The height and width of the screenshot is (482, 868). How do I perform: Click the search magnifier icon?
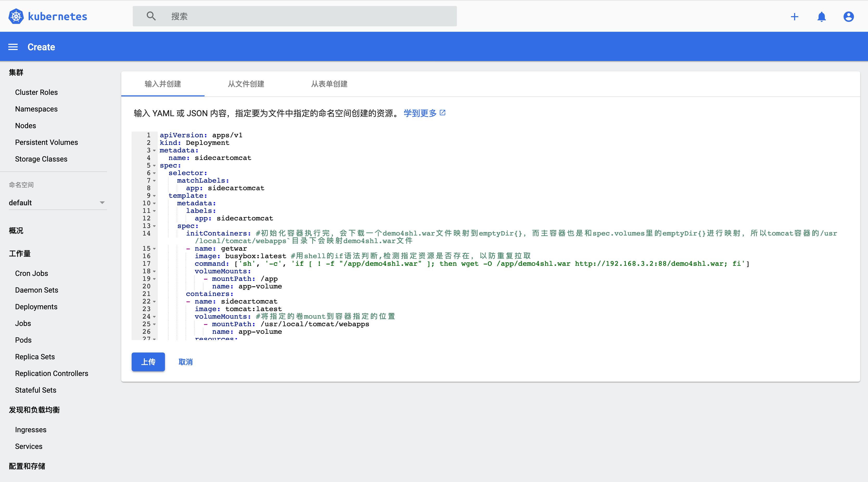click(151, 16)
